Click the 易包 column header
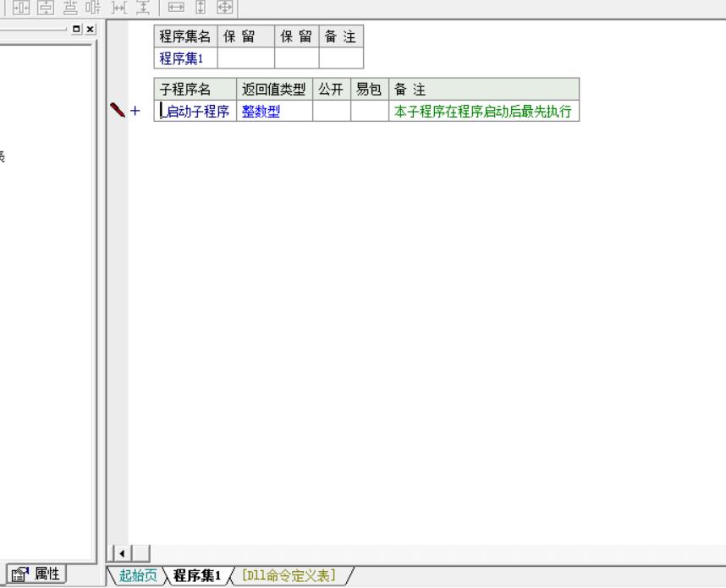The image size is (726, 588). coord(370,89)
